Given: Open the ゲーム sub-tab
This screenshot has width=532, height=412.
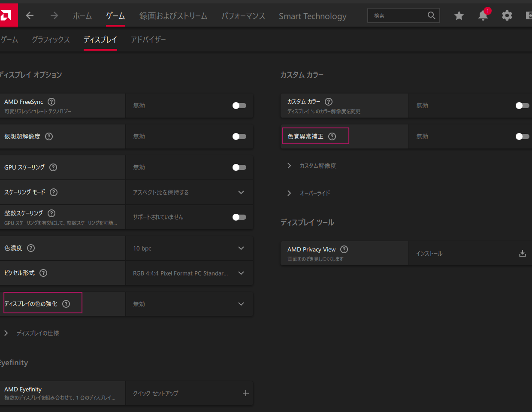Looking at the screenshot, I should point(9,39).
